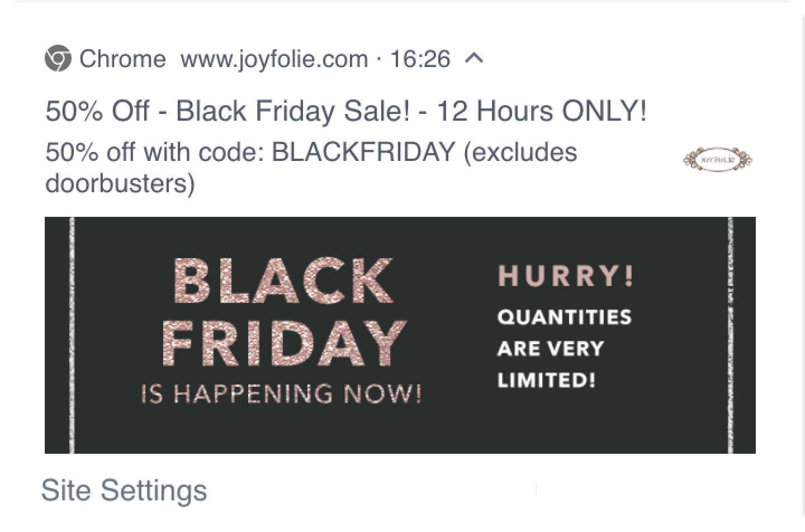This screenshot has height=532, width=805.
Task: Click the glittery FRIDAY heading in banner
Action: tap(284, 343)
